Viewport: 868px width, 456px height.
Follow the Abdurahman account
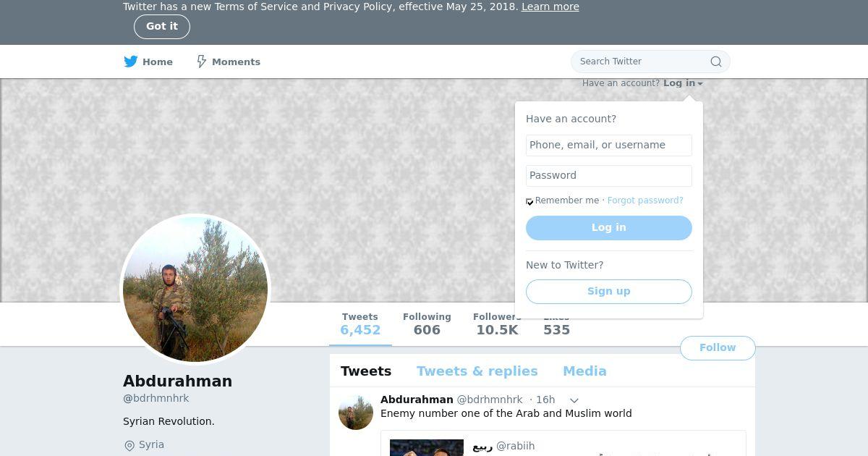click(718, 348)
